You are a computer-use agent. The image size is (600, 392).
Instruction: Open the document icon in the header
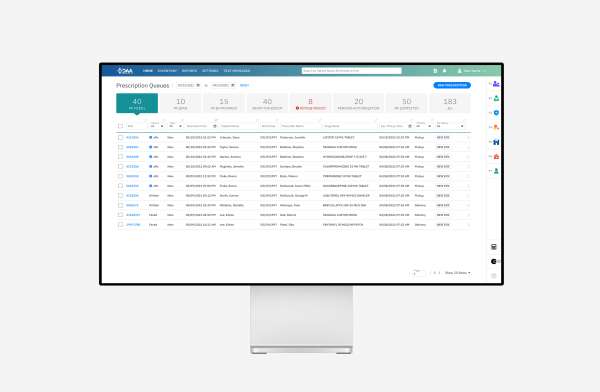[435, 71]
